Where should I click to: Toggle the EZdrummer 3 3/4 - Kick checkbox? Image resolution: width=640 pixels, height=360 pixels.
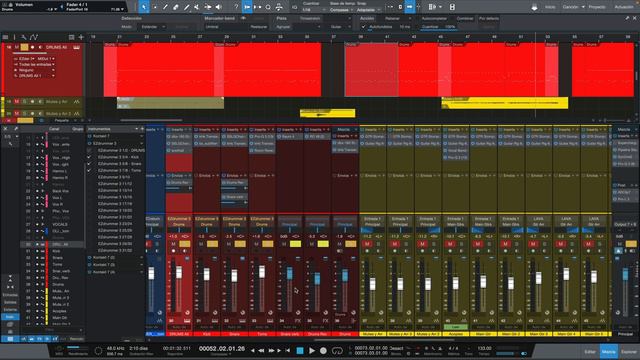[89, 157]
